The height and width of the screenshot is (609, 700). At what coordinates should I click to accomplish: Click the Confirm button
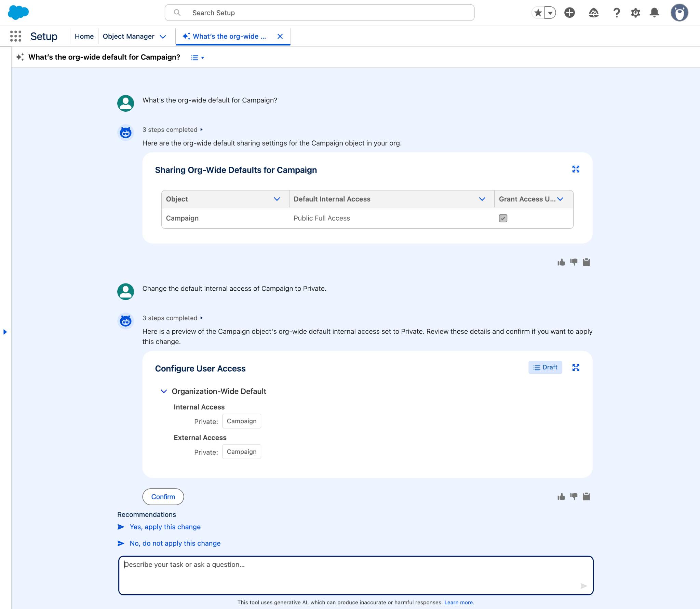pos(163,497)
